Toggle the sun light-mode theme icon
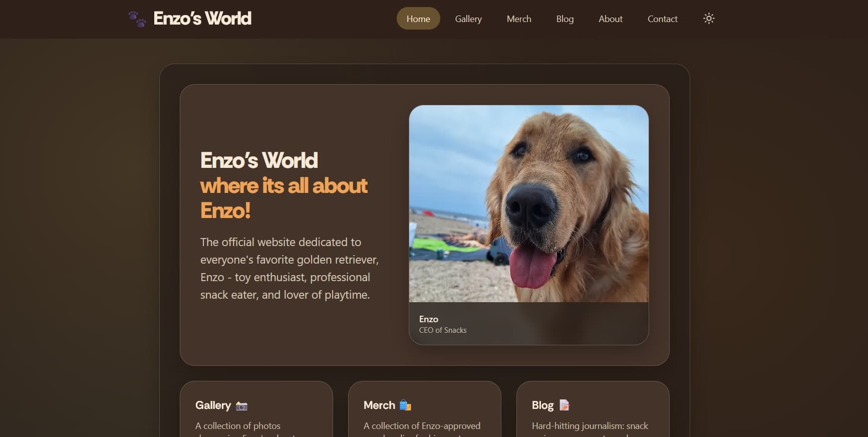 pos(708,19)
